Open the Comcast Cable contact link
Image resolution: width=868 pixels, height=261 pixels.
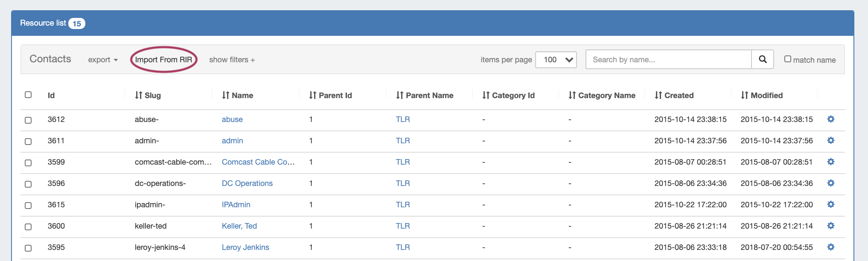pos(258,162)
